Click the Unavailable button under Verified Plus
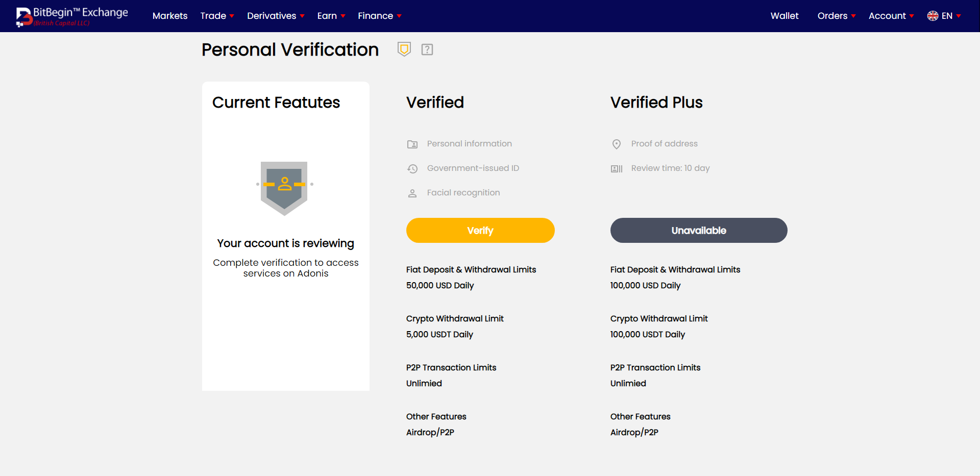 (x=699, y=231)
